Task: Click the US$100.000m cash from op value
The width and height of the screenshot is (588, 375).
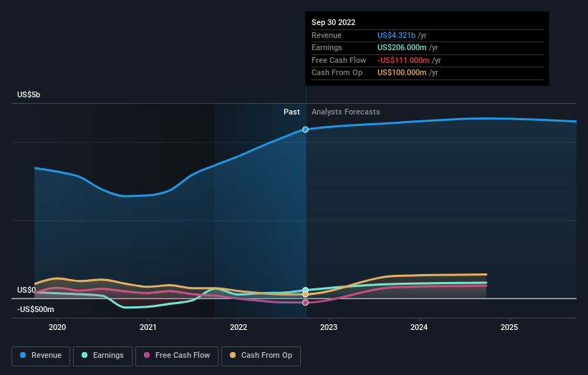Action: (x=402, y=73)
